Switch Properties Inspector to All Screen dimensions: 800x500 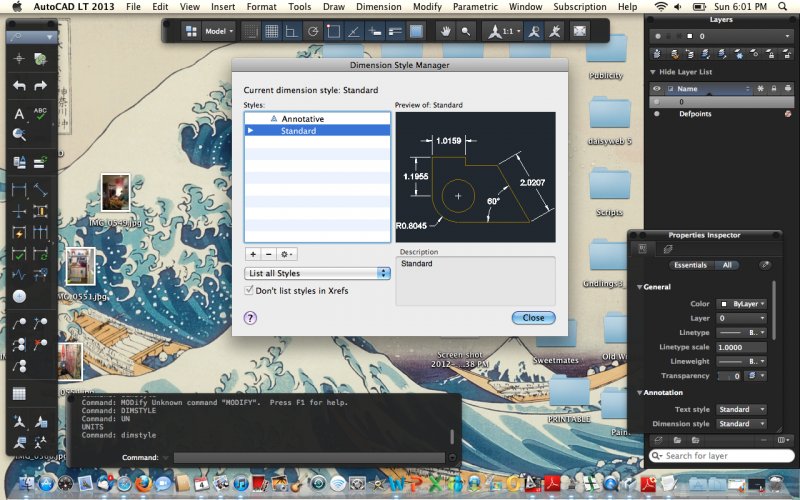(727, 265)
